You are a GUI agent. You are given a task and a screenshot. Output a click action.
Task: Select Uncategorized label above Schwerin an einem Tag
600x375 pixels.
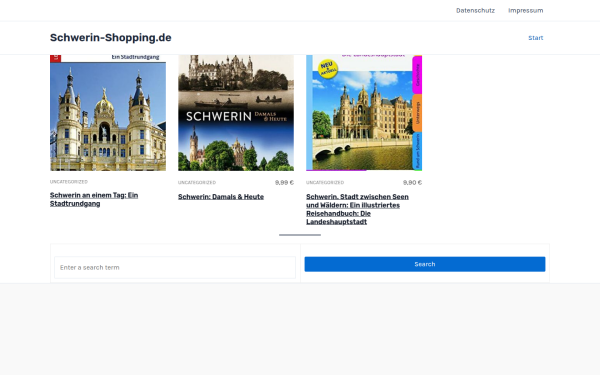(x=69, y=182)
